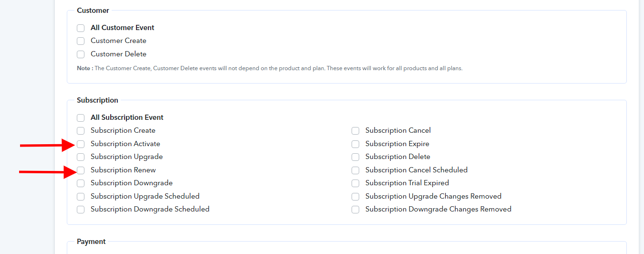Select Subscription Upgrade Scheduled checkbox

81,197
